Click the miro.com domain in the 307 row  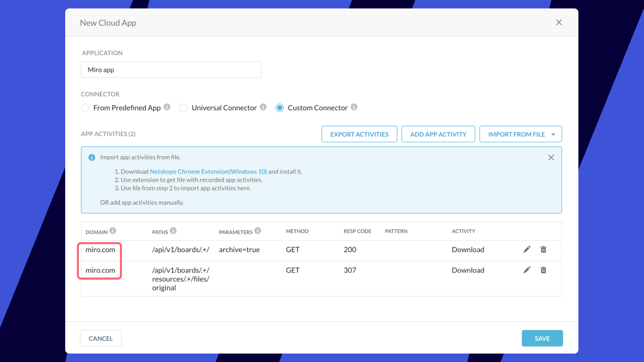(100, 270)
